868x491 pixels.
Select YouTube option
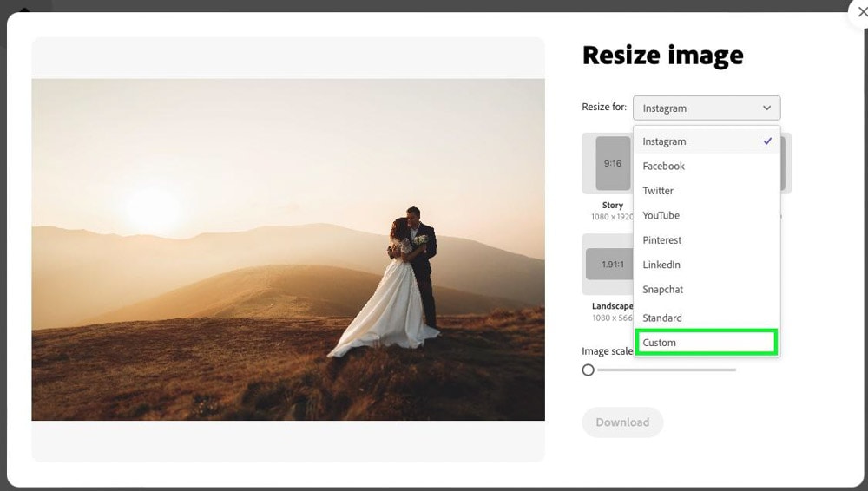[707, 215]
